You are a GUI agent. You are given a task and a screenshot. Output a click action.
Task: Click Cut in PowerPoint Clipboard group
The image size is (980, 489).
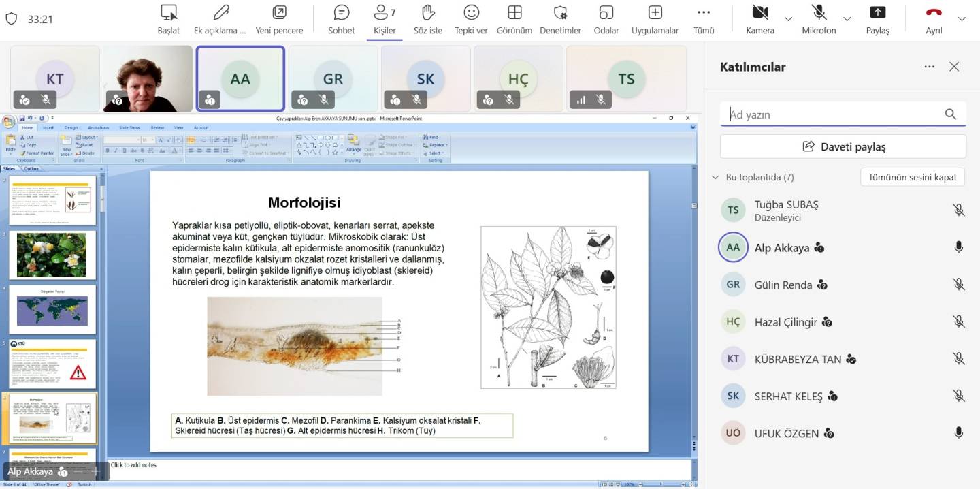click(x=27, y=137)
